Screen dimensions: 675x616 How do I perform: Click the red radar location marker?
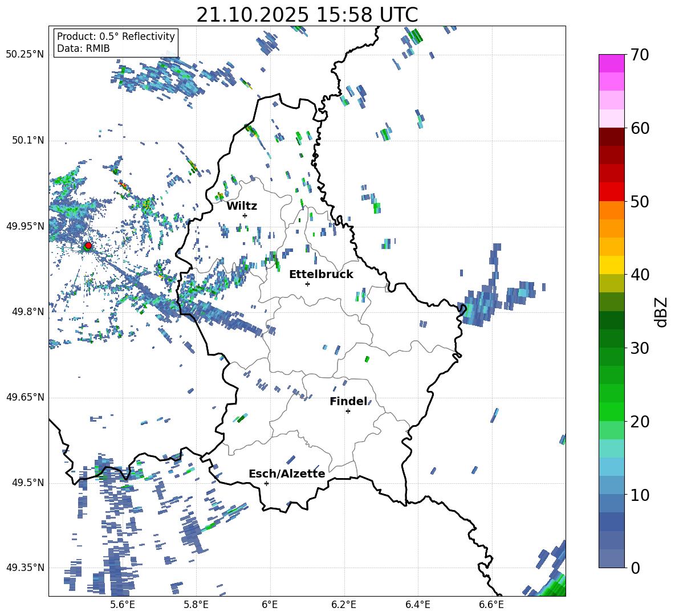pyautogui.click(x=88, y=246)
